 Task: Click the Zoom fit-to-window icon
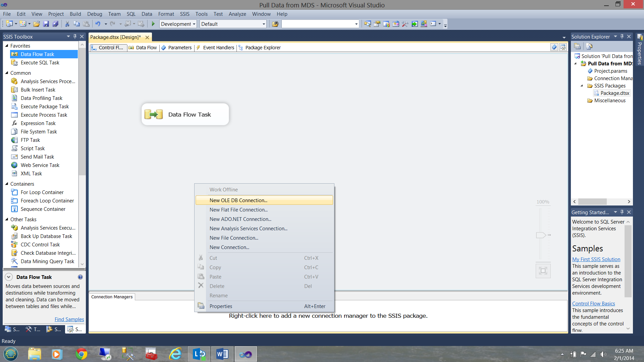(x=543, y=271)
